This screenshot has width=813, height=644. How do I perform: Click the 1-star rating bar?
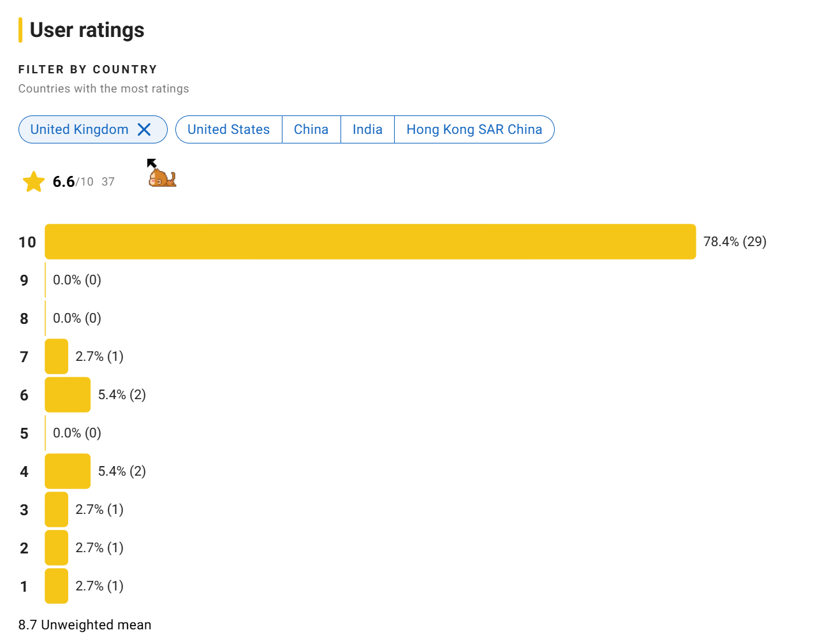[x=56, y=586]
